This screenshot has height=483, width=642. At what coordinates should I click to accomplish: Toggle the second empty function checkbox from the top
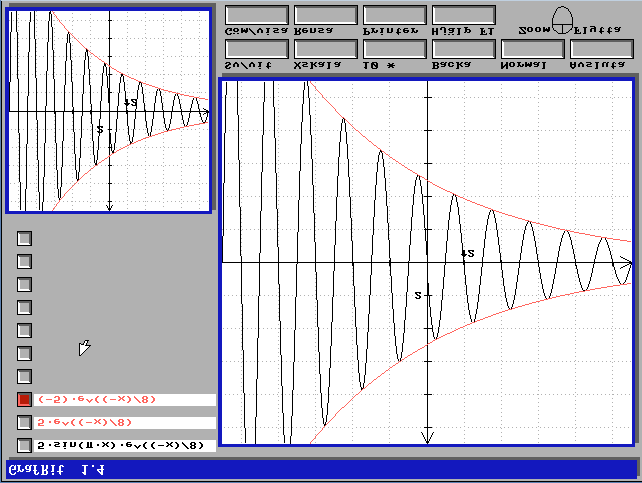coord(25,261)
